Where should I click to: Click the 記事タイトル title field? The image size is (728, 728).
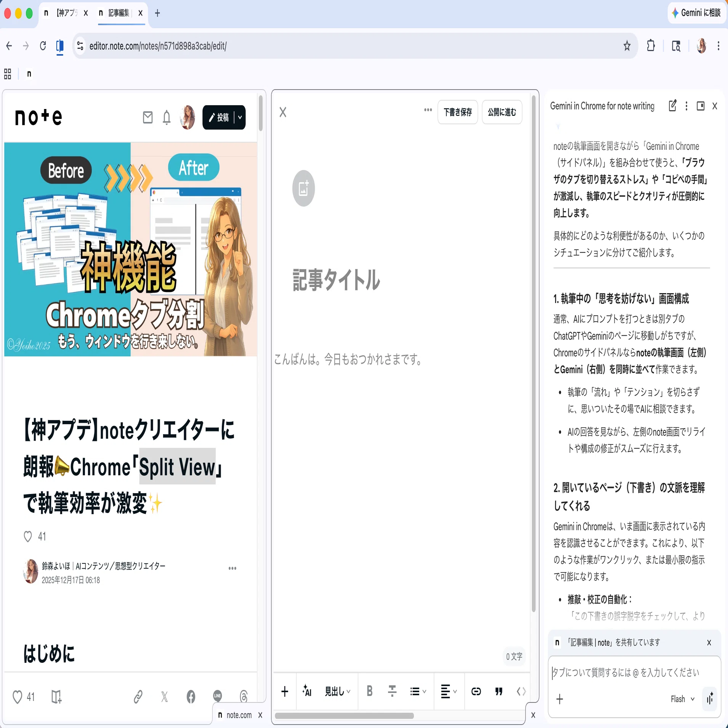click(x=337, y=280)
